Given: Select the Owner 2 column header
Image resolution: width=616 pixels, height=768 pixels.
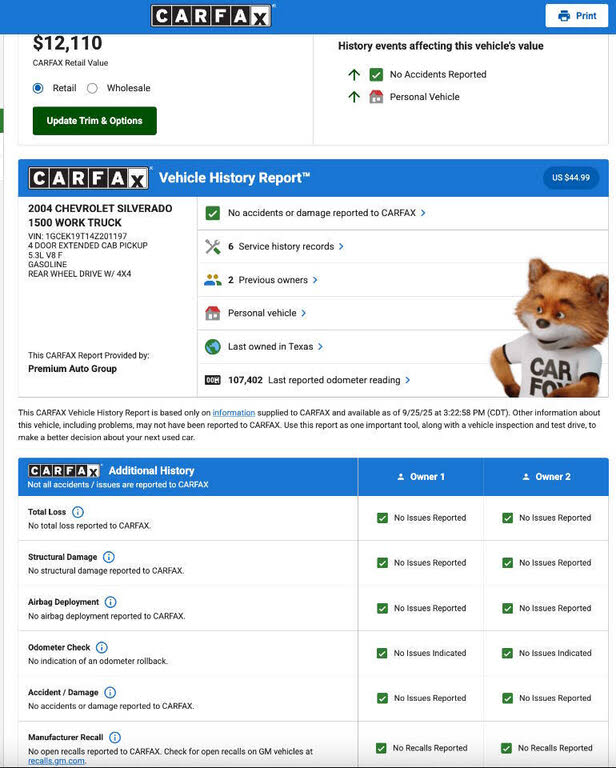Looking at the screenshot, I should (x=546, y=477).
